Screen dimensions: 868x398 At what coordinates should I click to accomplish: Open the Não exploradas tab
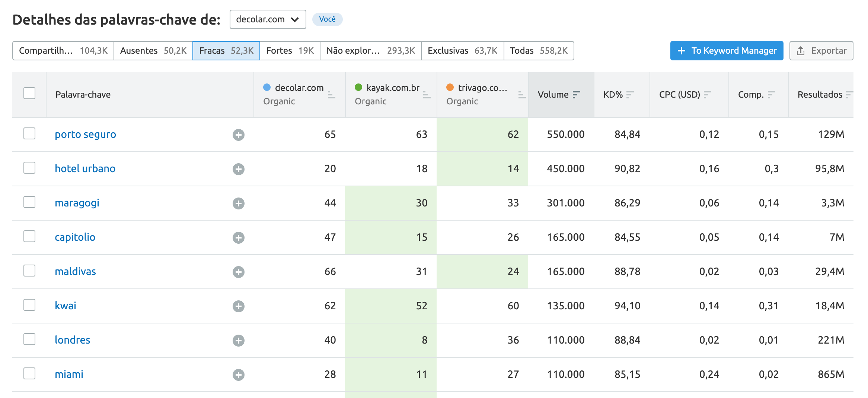[371, 51]
